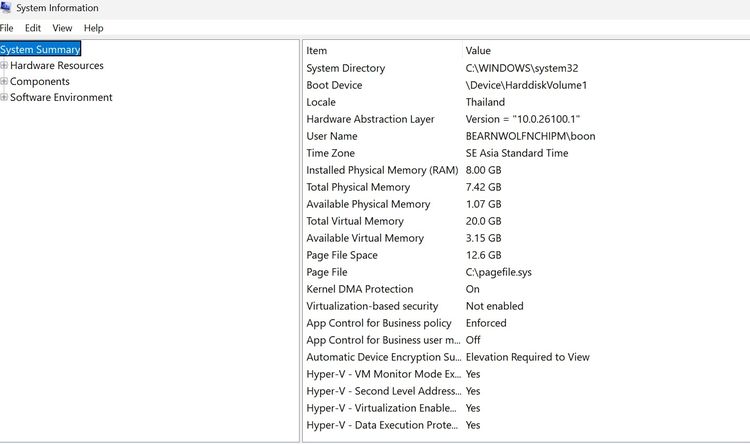Select System Summary in the tree
This screenshot has width=750, height=444.
pos(40,49)
